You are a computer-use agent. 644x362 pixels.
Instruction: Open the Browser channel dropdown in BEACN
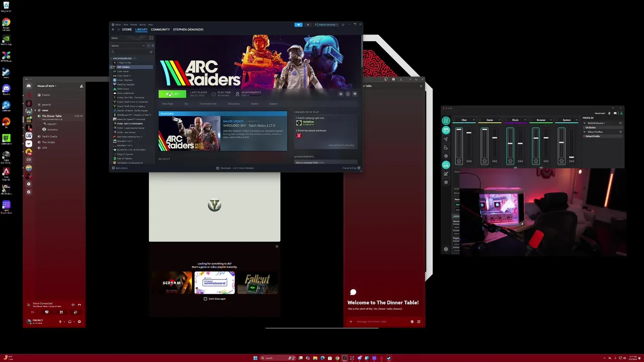551,120
